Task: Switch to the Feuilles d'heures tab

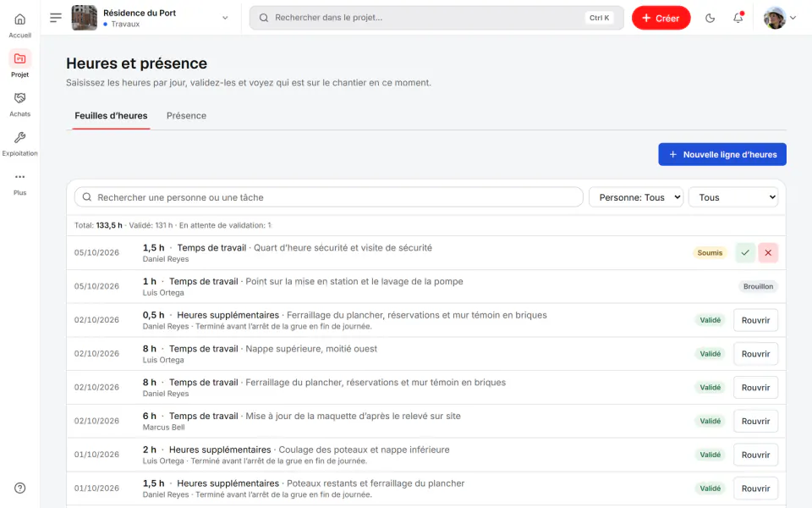Action: coord(111,116)
